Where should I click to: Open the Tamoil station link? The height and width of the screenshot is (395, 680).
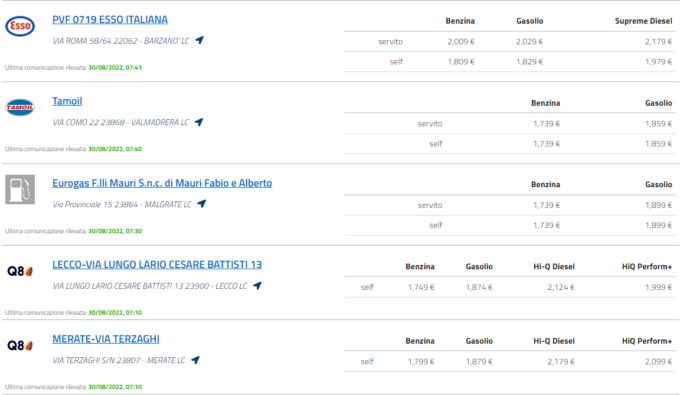pos(67,101)
